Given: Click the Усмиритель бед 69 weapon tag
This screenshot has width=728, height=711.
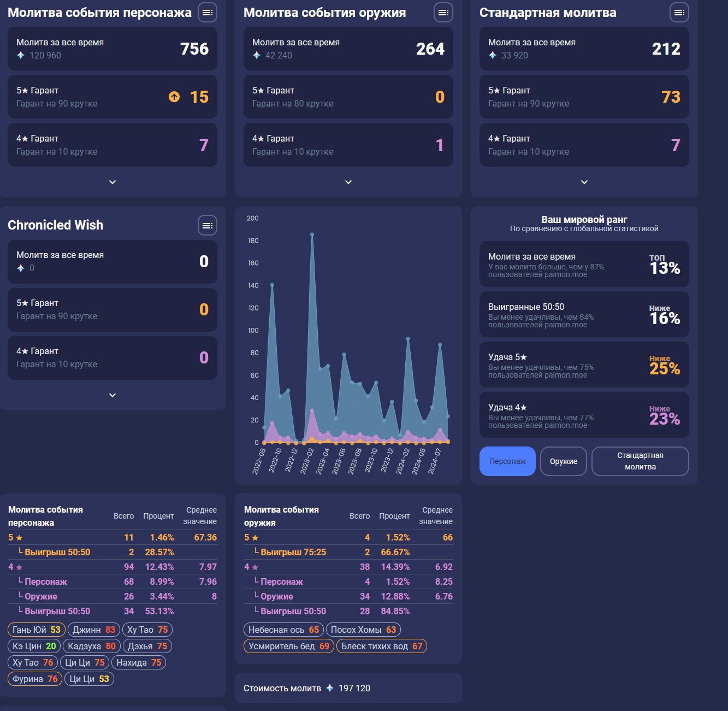Looking at the screenshot, I should point(289,646).
